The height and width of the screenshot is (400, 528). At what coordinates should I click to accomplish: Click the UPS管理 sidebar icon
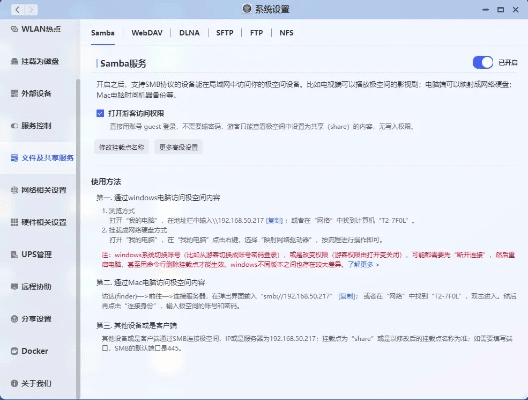(14, 254)
